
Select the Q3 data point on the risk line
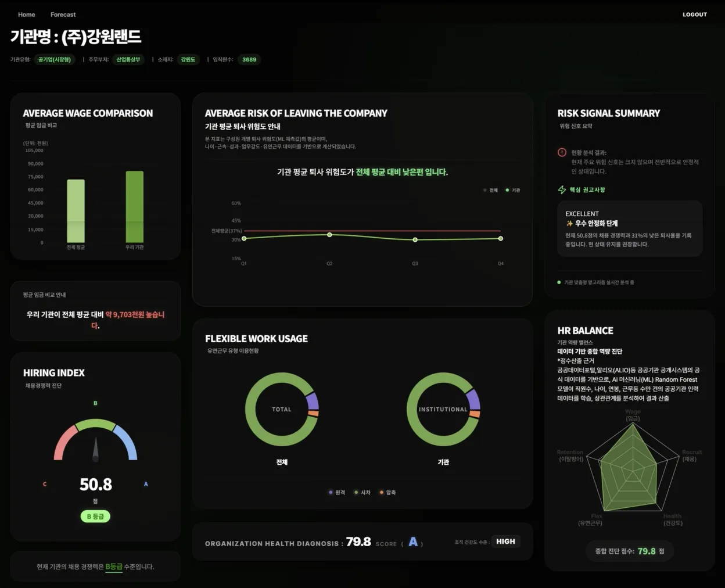click(x=415, y=239)
